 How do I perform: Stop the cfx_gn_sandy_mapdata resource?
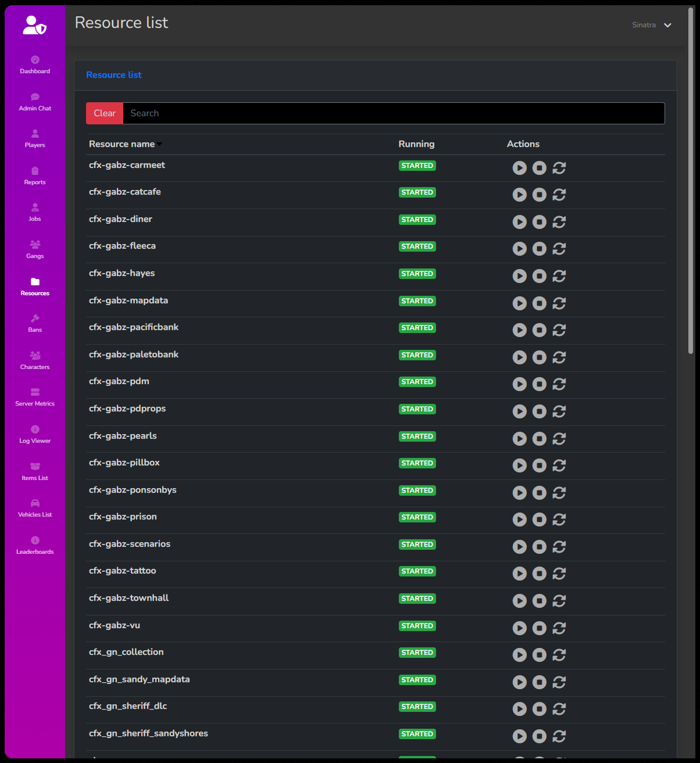(540, 682)
